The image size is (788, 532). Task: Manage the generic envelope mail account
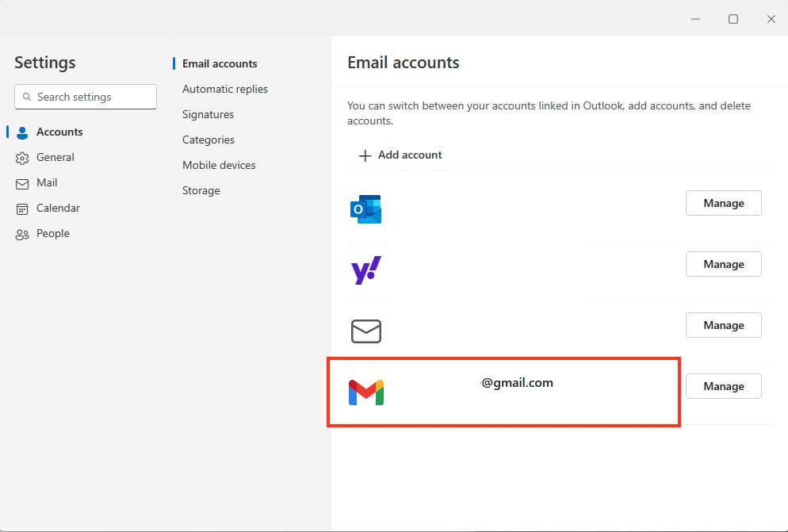point(723,325)
